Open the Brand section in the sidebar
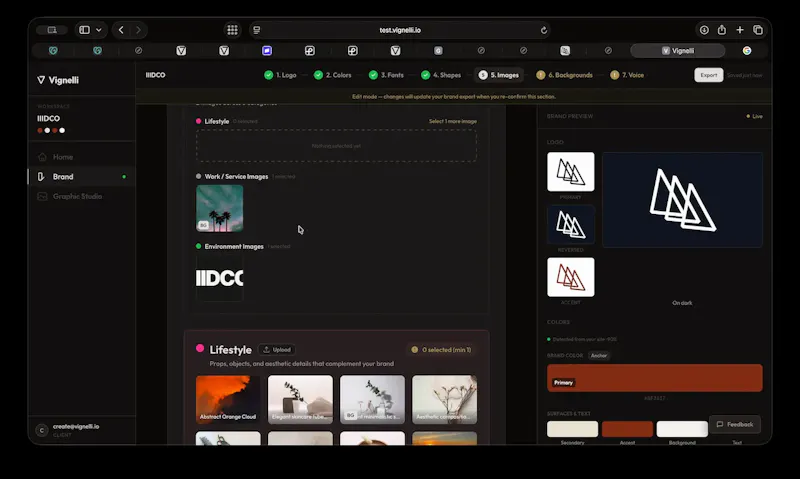This screenshot has height=479, width=800. pyautogui.click(x=82, y=177)
